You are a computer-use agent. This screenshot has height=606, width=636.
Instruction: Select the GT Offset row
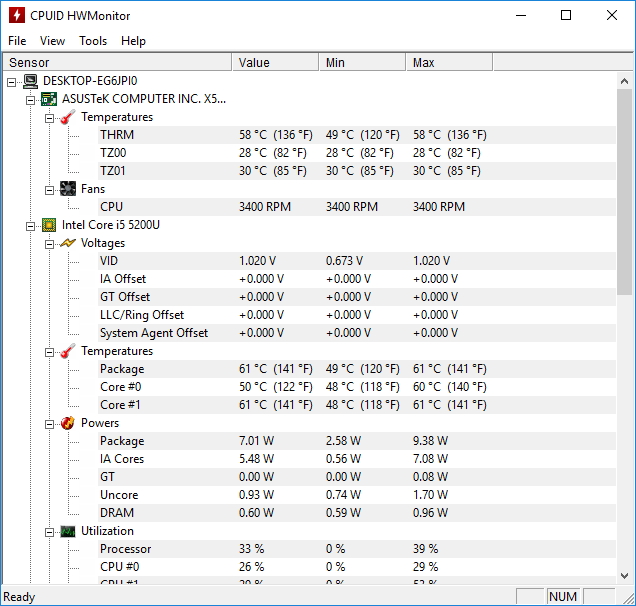coord(357,297)
